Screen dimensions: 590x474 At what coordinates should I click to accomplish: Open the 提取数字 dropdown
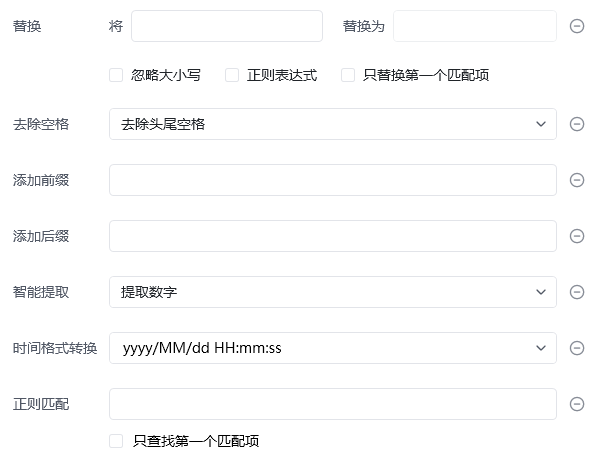(333, 292)
